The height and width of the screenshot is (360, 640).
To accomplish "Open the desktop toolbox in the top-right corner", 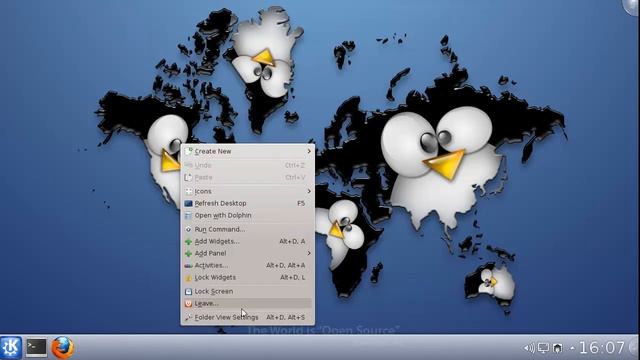I will [631, 7].
